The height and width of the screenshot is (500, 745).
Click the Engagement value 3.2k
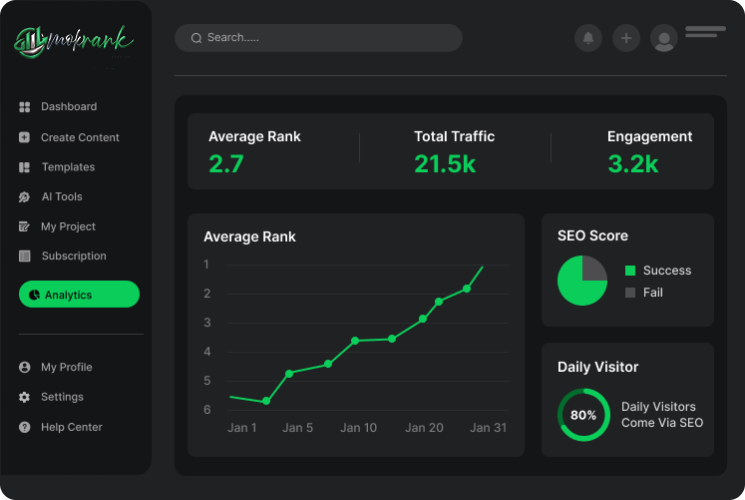pyautogui.click(x=633, y=164)
